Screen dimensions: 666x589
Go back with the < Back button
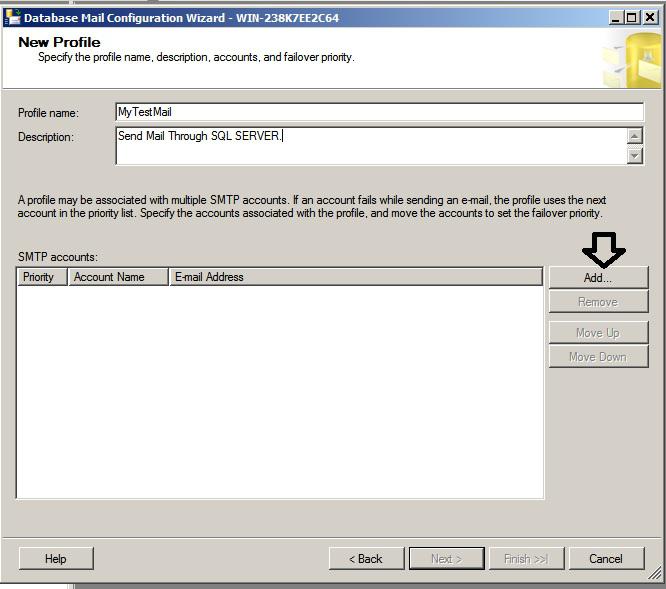point(366,558)
